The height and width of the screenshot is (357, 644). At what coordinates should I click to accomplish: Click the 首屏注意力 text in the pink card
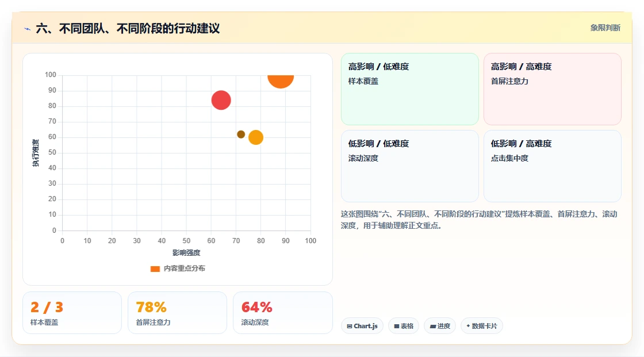tap(509, 81)
